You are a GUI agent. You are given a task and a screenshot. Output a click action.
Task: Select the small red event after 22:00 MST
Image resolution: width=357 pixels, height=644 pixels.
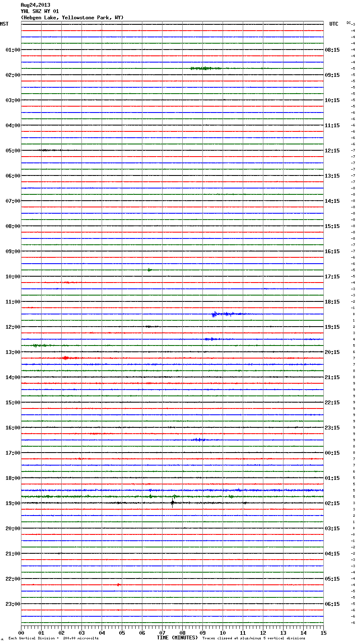coord(118,584)
